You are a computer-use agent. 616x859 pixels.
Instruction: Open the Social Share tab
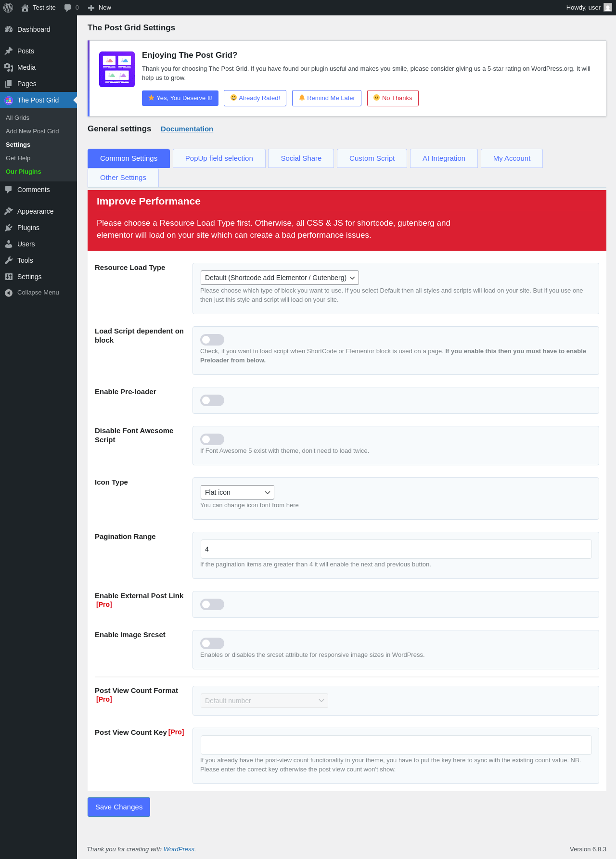coord(301,158)
